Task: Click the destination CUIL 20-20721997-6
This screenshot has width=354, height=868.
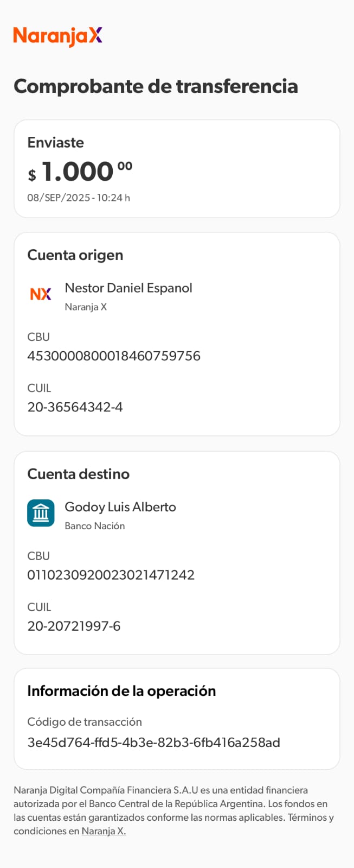Action: [74, 626]
